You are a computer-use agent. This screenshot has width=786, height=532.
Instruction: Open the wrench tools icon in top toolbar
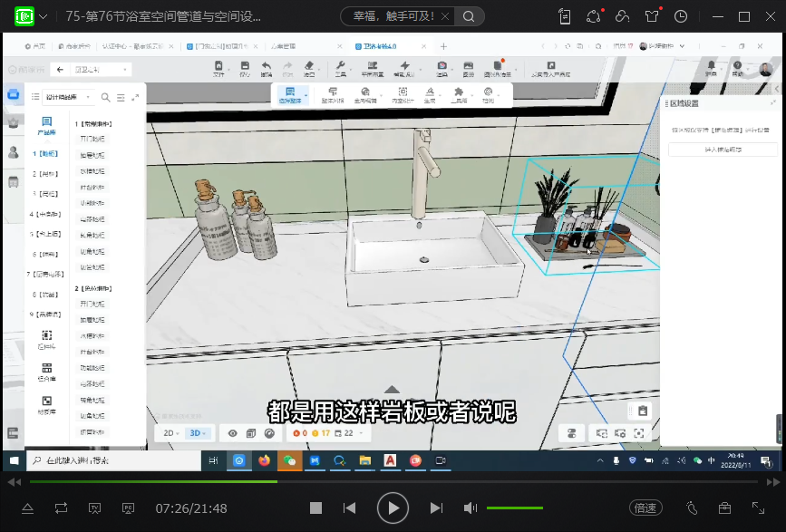[341, 68]
